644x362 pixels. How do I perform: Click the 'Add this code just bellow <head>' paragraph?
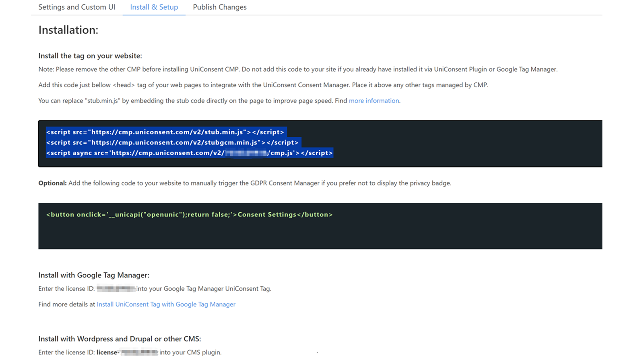(263, 85)
